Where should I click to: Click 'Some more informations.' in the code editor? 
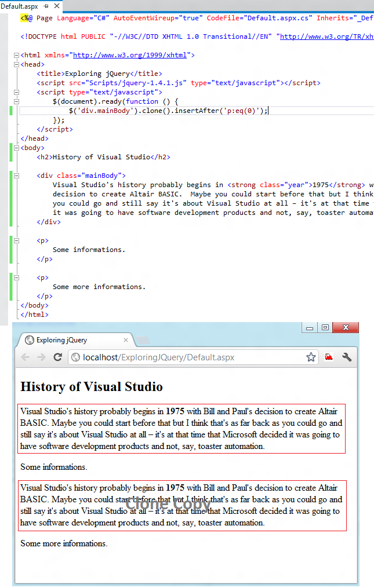click(99, 287)
